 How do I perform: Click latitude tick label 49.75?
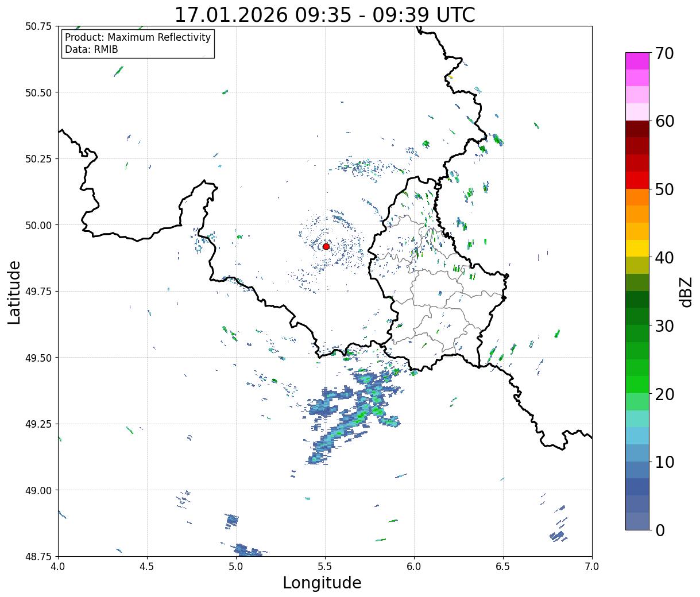(x=38, y=292)
